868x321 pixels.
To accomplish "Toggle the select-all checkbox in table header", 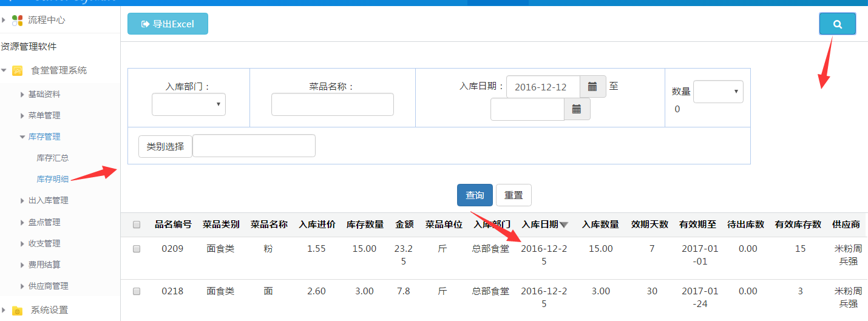I will coord(137,225).
